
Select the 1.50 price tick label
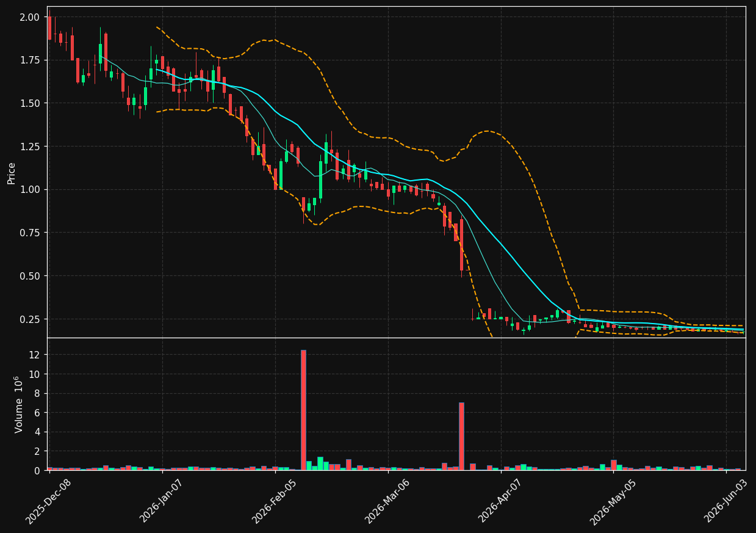point(31,103)
